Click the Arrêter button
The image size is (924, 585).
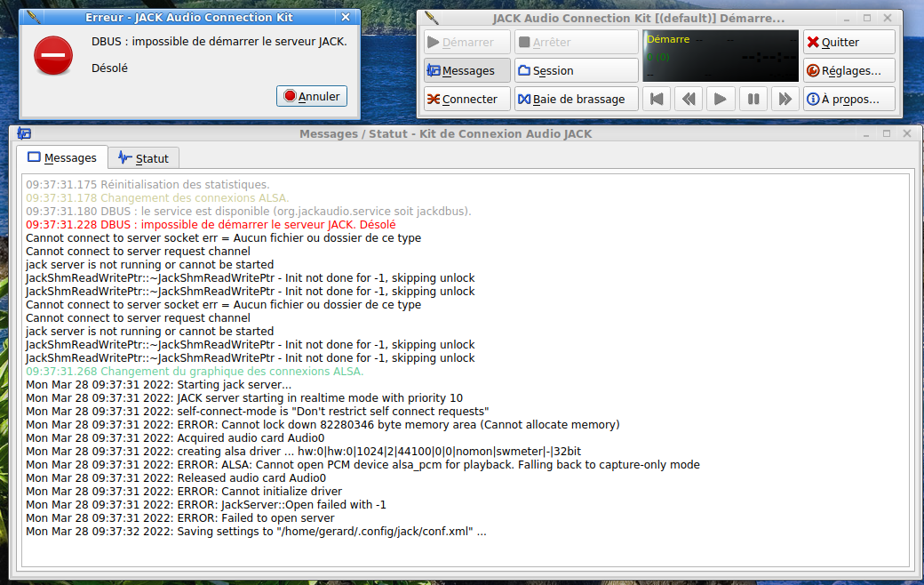577,42
